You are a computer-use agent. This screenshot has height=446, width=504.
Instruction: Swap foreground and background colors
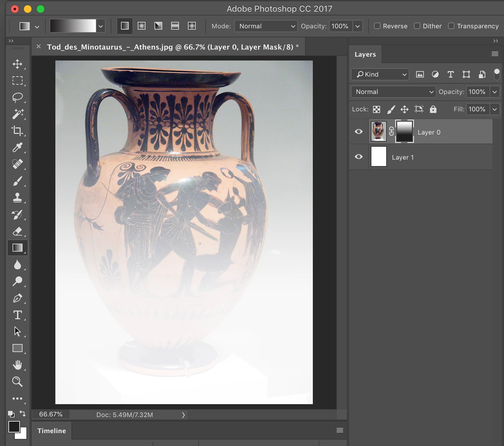tap(23, 413)
